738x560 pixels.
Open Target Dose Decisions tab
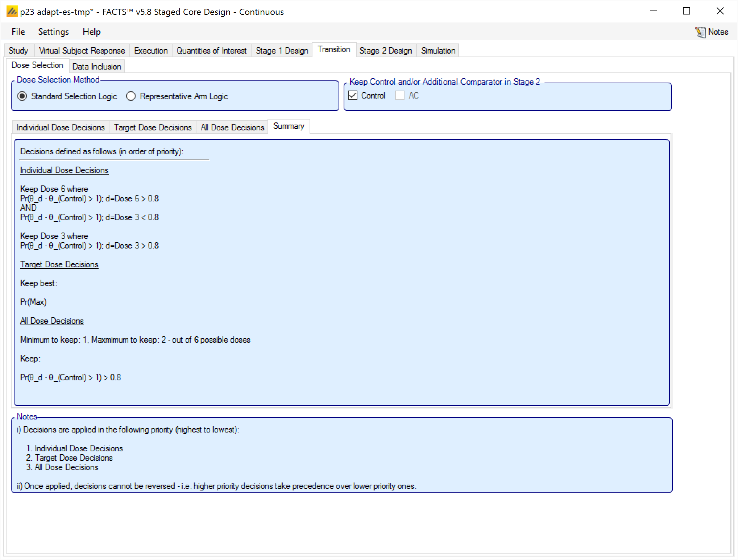pos(153,128)
